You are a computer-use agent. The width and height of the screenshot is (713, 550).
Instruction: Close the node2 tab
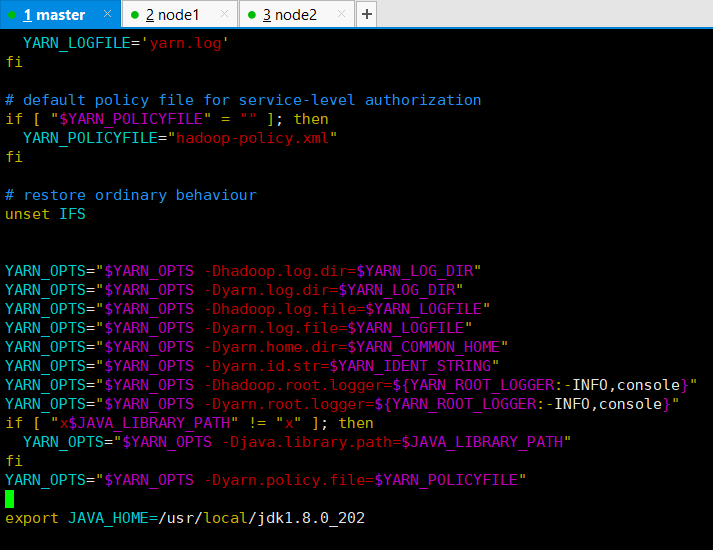pyautogui.click(x=341, y=14)
